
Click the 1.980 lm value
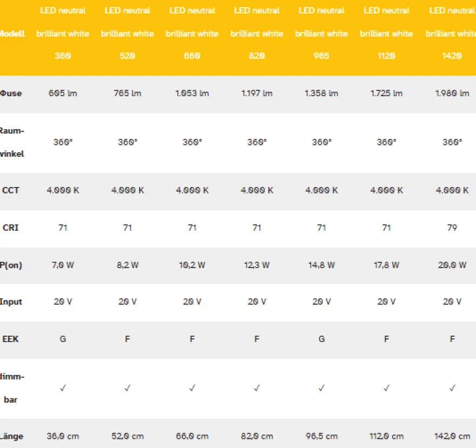click(452, 93)
